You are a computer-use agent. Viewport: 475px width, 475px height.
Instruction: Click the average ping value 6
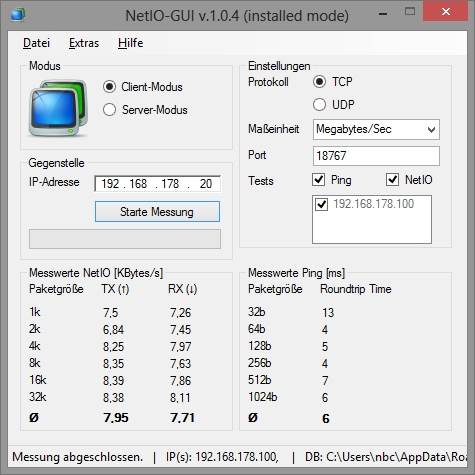326,419
